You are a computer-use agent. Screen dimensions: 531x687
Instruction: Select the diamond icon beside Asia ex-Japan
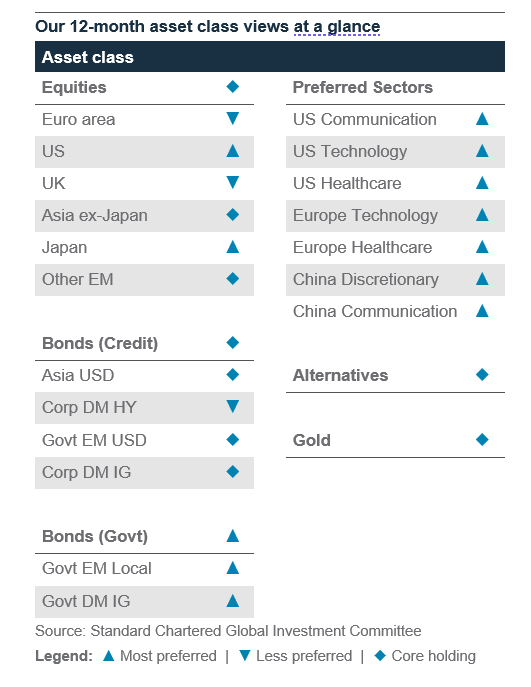[x=233, y=215]
